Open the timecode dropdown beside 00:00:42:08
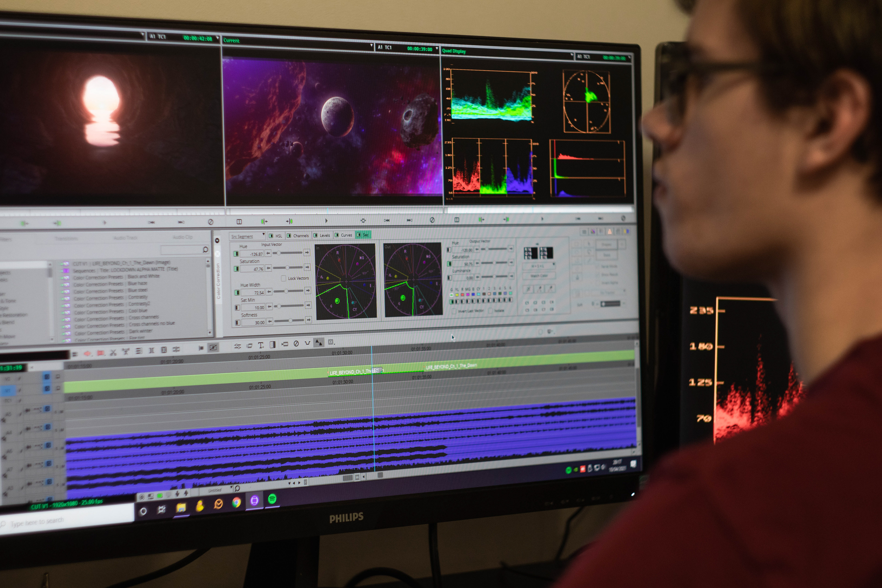Viewport: 882px width, 588px height. point(218,38)
